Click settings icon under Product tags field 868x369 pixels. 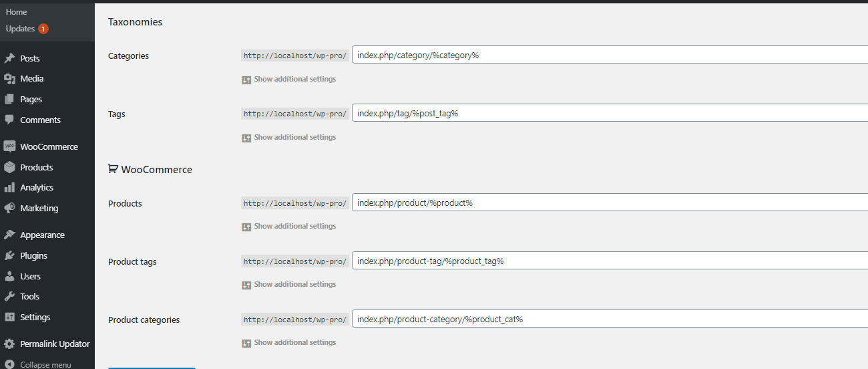(x=246, y=285)
